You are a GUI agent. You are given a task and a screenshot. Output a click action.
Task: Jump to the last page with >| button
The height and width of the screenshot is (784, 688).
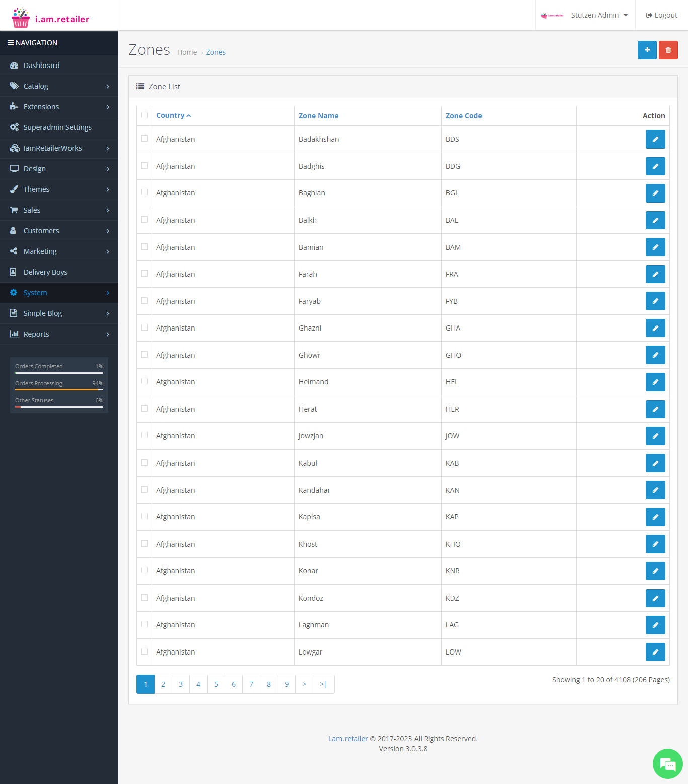[324, 684]
